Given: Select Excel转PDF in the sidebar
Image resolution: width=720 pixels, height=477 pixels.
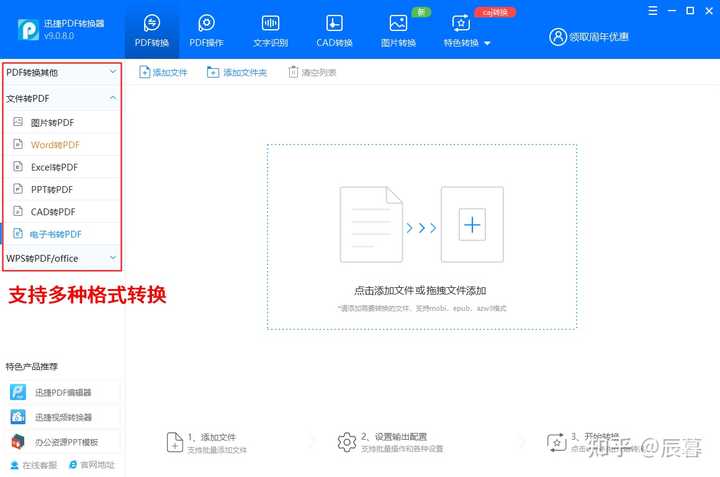Looking at the screenshot, I should pyautogui.click(x=62, y=167).
